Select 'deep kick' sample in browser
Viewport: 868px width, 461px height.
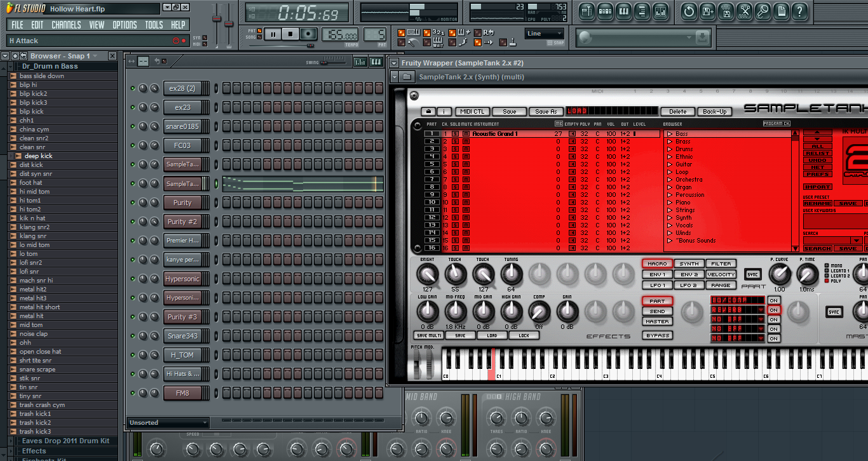tap(38, 156)
